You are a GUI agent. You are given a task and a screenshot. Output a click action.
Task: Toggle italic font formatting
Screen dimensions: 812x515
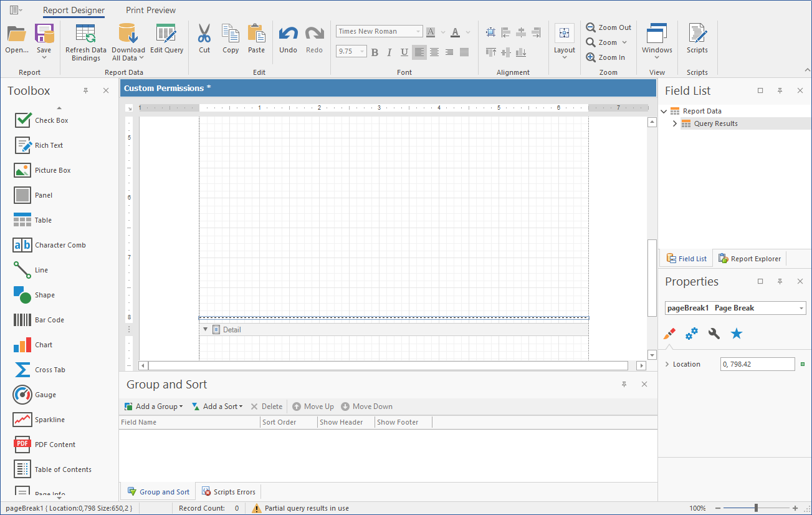click(x=389, y=52)
